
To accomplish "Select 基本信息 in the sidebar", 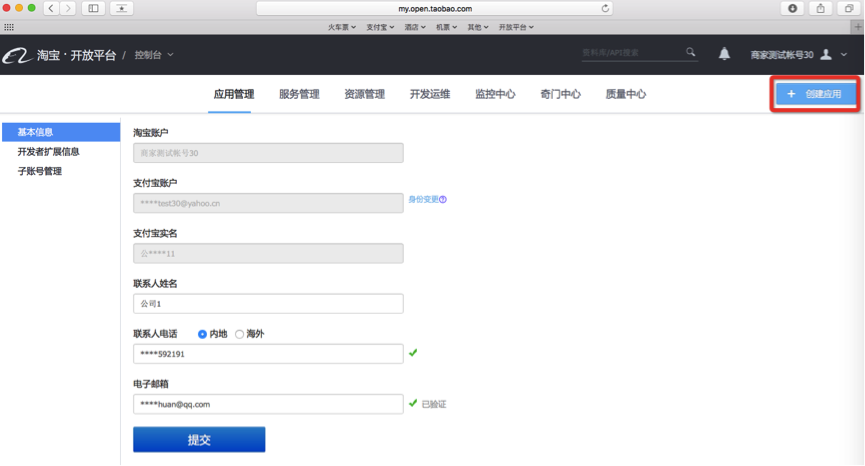I will [61, 132].
